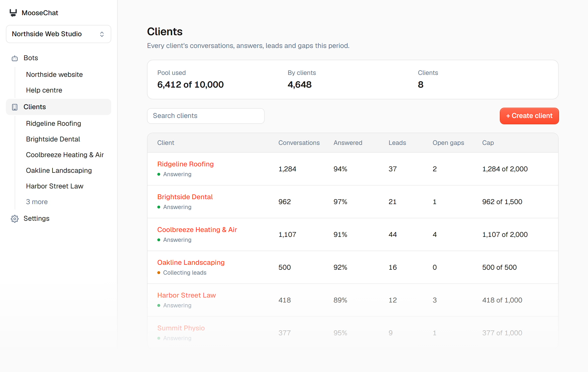Go to Clients in the sidebar
Viewport: 588px width, 372px height.
59,107
